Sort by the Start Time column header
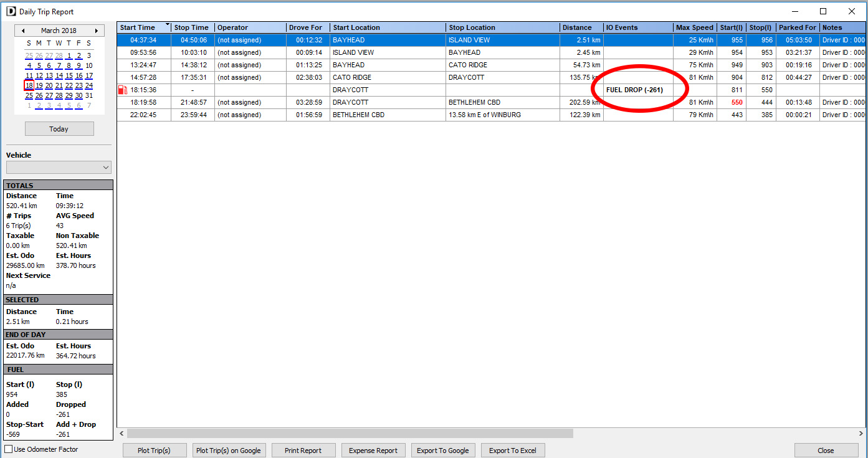868x458 pixels. coord(143,27)
